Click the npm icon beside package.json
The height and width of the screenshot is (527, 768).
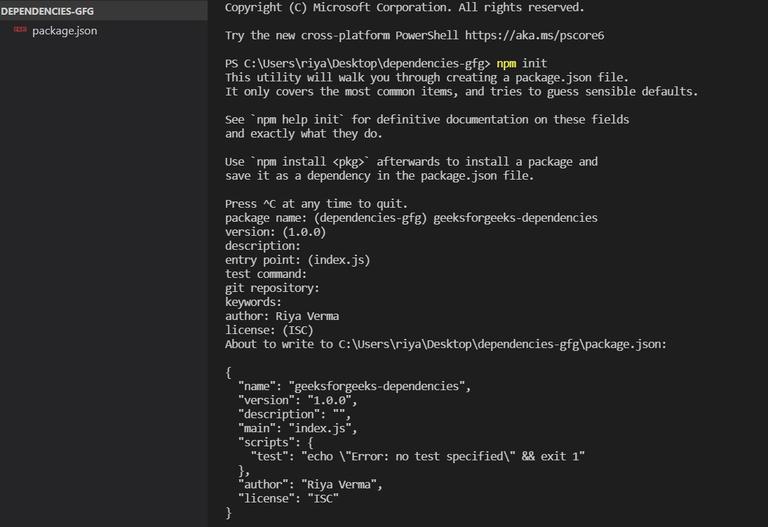click(20, 29)
